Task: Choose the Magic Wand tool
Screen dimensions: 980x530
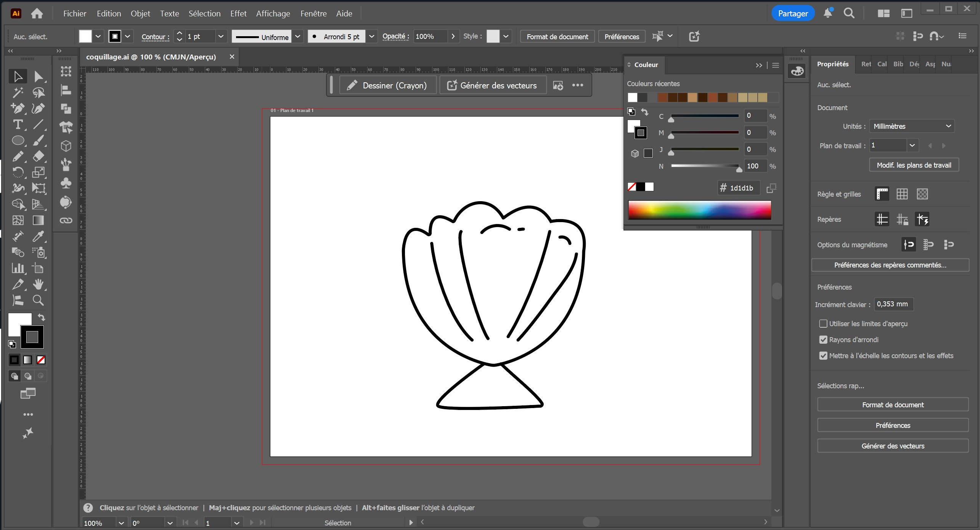Action: coord(18,92)
